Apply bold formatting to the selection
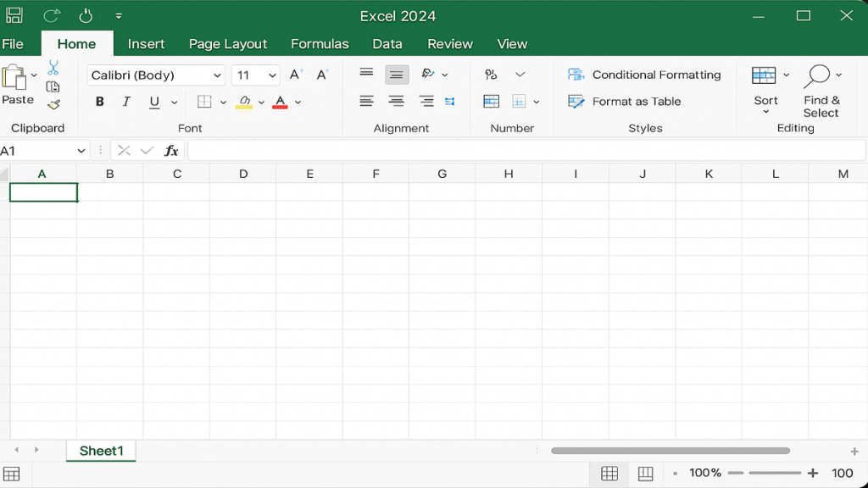 point(99,102)
